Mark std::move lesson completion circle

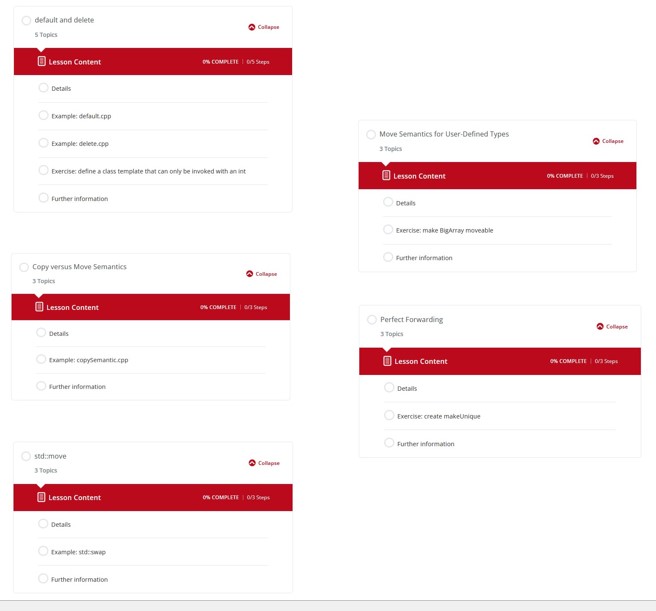tap(26, 456)
